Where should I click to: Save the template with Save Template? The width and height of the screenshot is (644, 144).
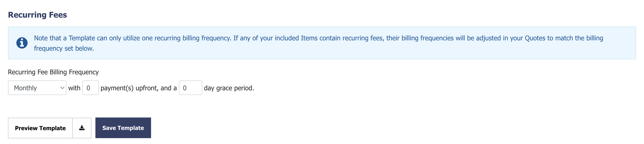[x=123, y=128]
